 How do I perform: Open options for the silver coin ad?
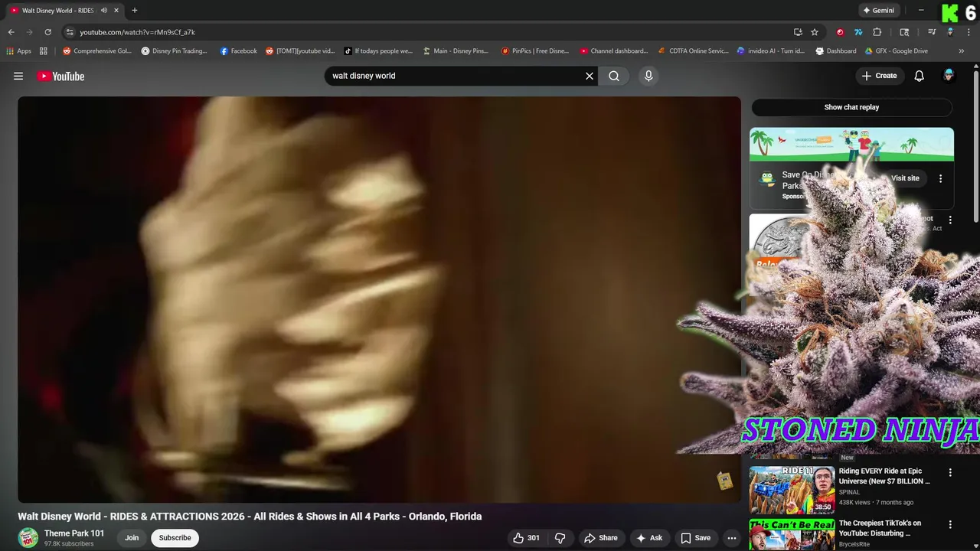coord(950,220)
